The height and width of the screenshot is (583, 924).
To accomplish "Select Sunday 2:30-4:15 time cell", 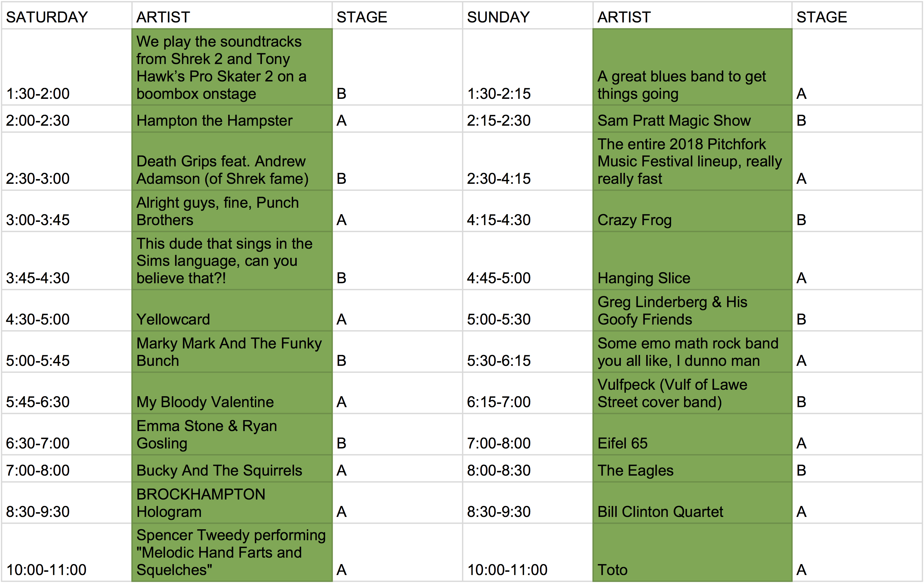I will 528,161.
